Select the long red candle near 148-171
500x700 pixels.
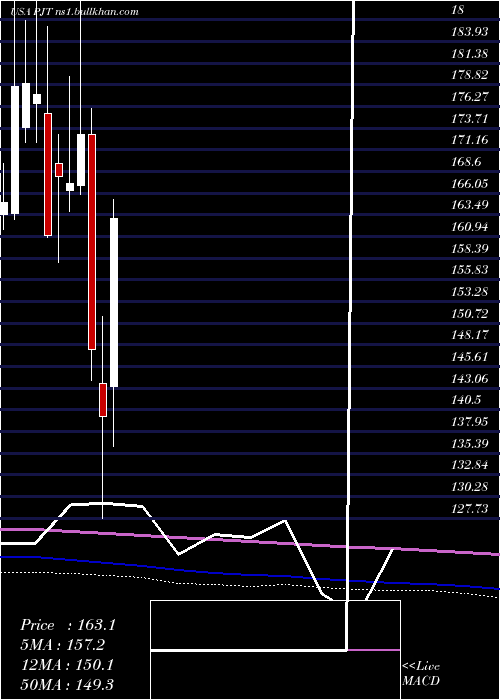point(92,242)
